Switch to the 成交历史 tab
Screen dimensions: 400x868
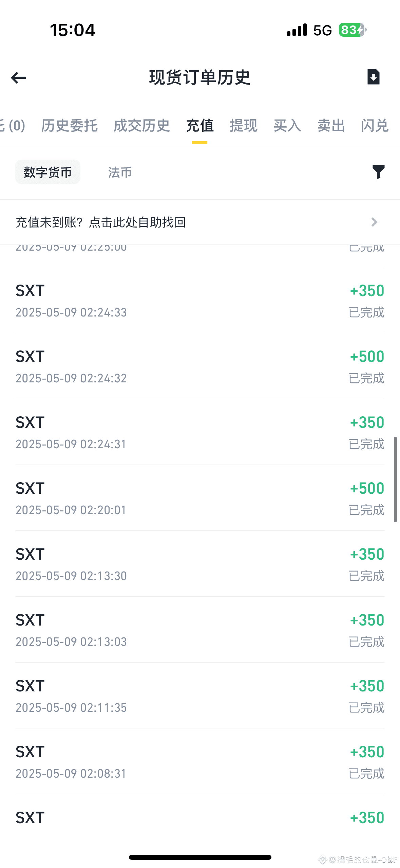(x=142, y=126)
